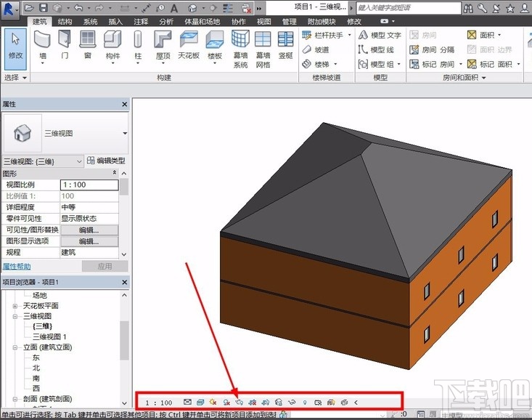Select the Model Text (模型 文字) tool
This screenshot has height=420, width=532.
pos(379,35)
